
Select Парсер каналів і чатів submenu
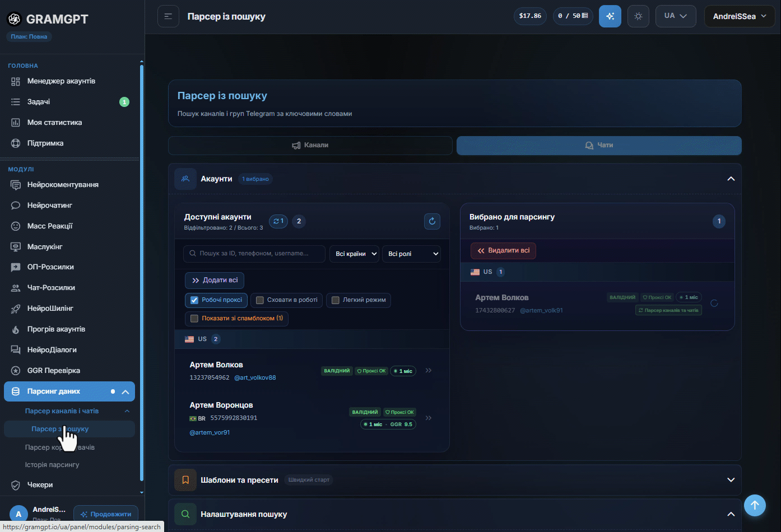click(x=62, y=411)
